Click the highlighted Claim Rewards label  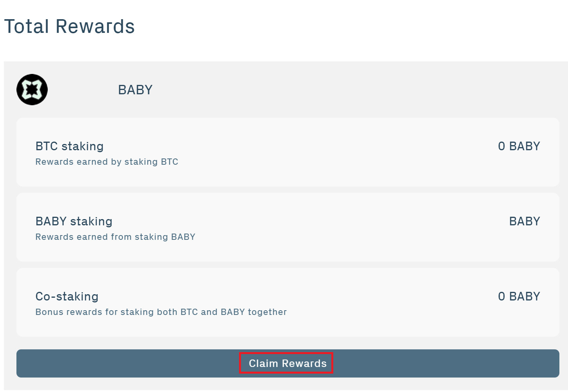click(x=286, y=363)
